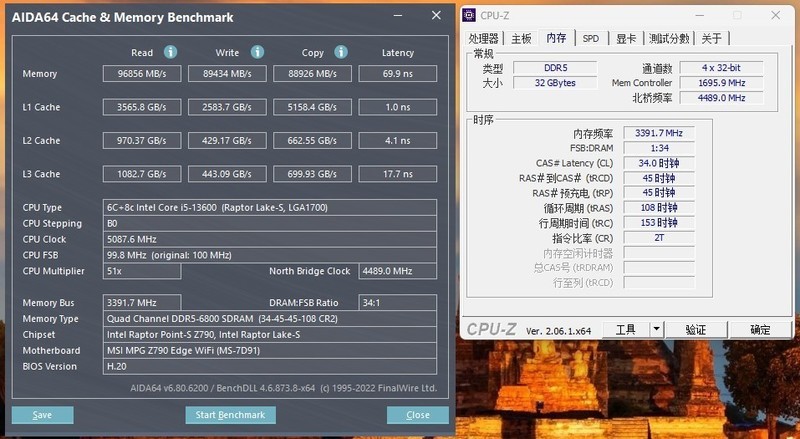Close the AIDA64 window with X

436,15
